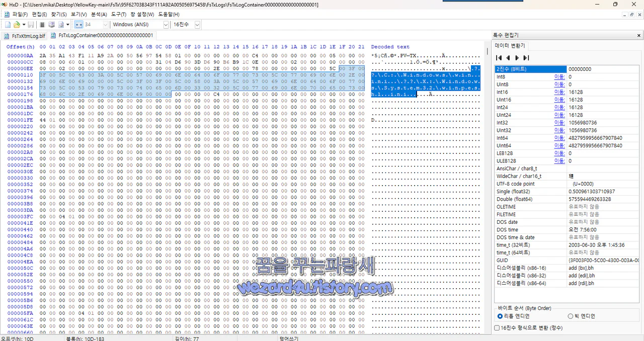The image size is (644, 341).
Task: Toggle the bytes-per-row auto fit icon
Action: [x=78, y=25]
